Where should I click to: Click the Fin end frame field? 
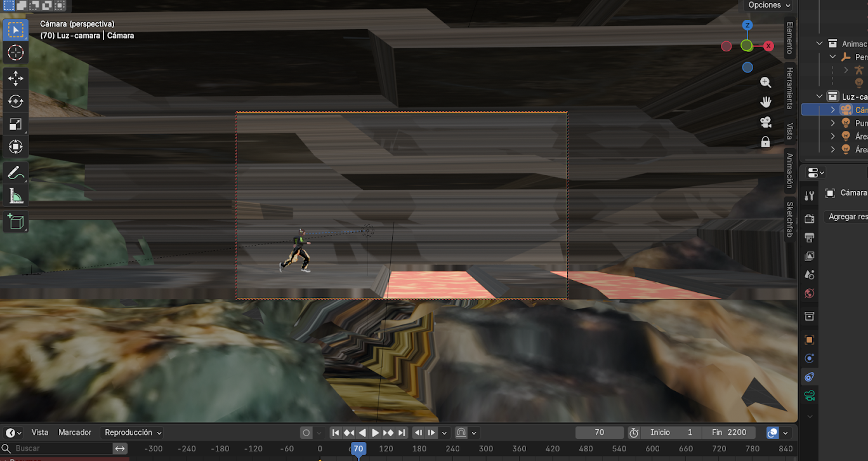pyautogui.click(x=728, y=432)
